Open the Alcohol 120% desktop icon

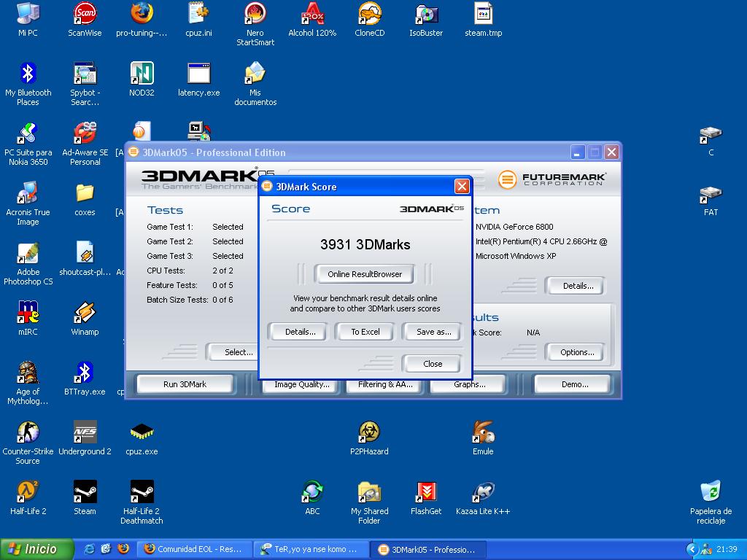tap(312, 14)
